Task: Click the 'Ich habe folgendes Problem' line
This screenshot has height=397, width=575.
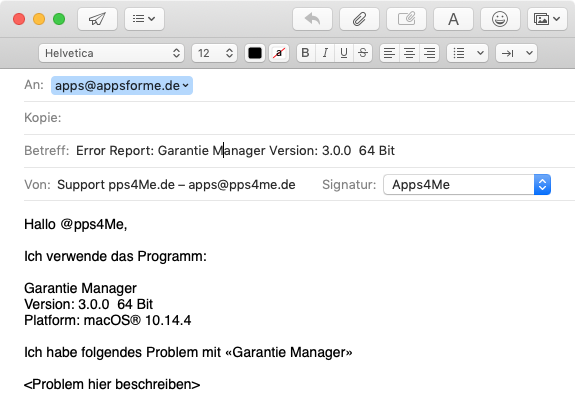Action: click(188, 352)
